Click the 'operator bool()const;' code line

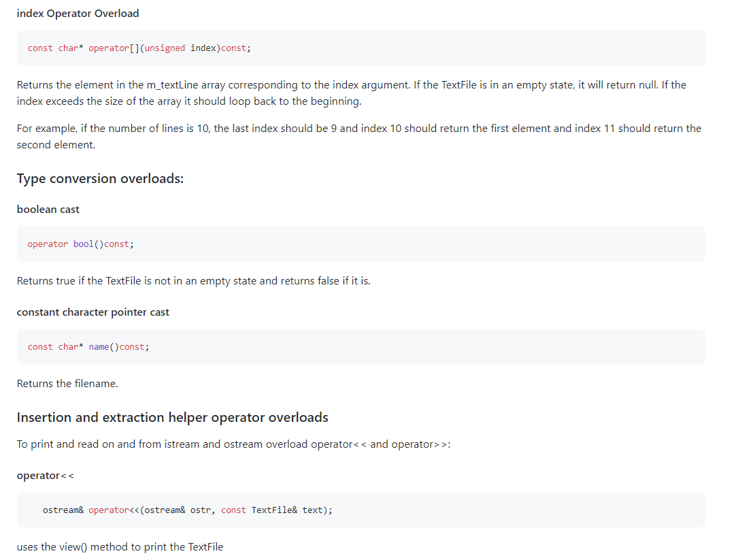pos(81,244)
